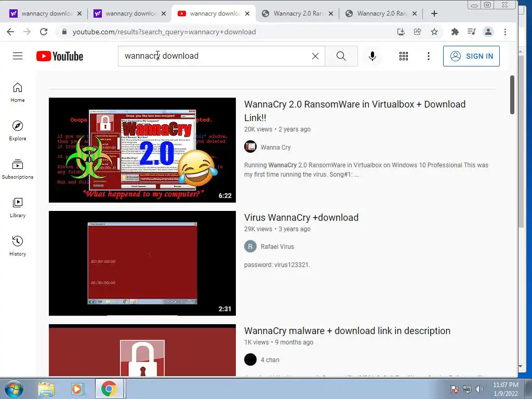
Task: Open Windows Start button
Action: click(14, 389)
